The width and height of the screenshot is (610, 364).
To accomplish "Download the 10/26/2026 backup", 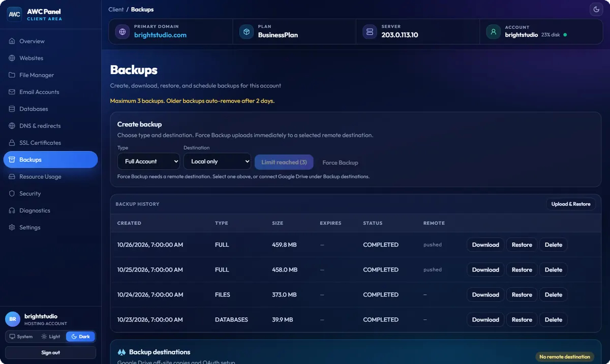I will 485,245.
